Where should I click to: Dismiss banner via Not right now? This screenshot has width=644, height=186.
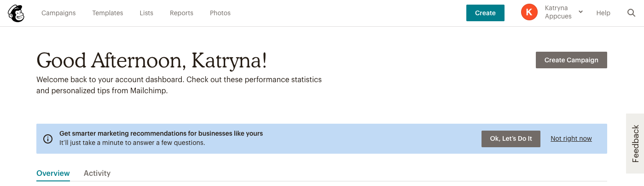571,138
